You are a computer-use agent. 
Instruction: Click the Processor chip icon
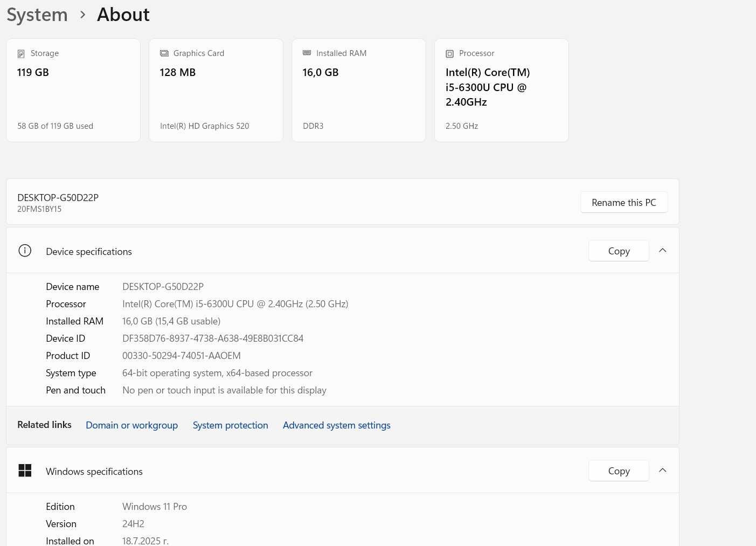pyautogui.click(x=450, y=54)
